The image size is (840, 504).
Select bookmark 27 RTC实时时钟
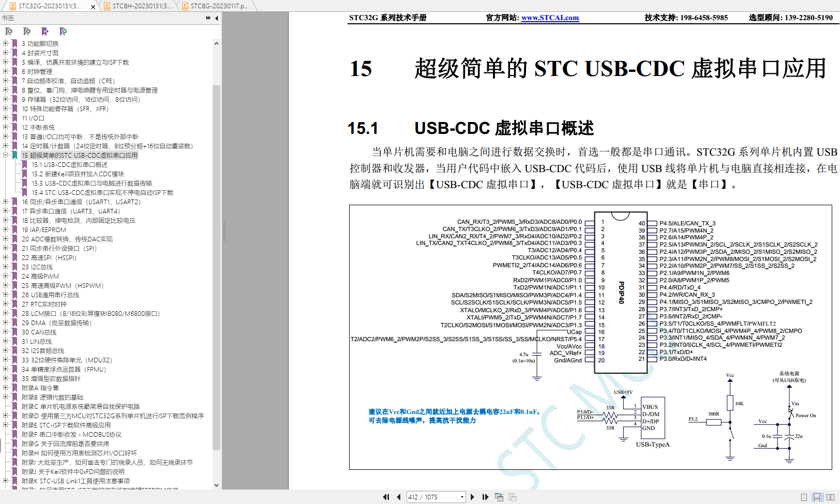point(44,304)
